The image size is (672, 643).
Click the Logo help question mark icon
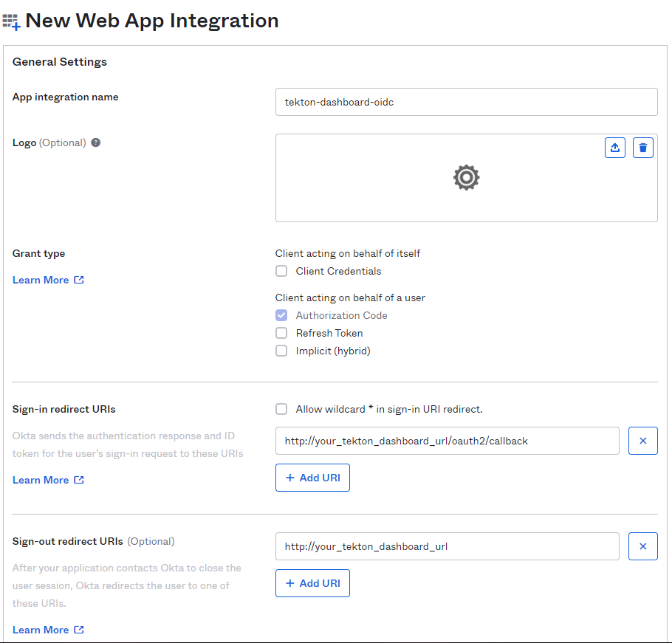pos(95,142)
